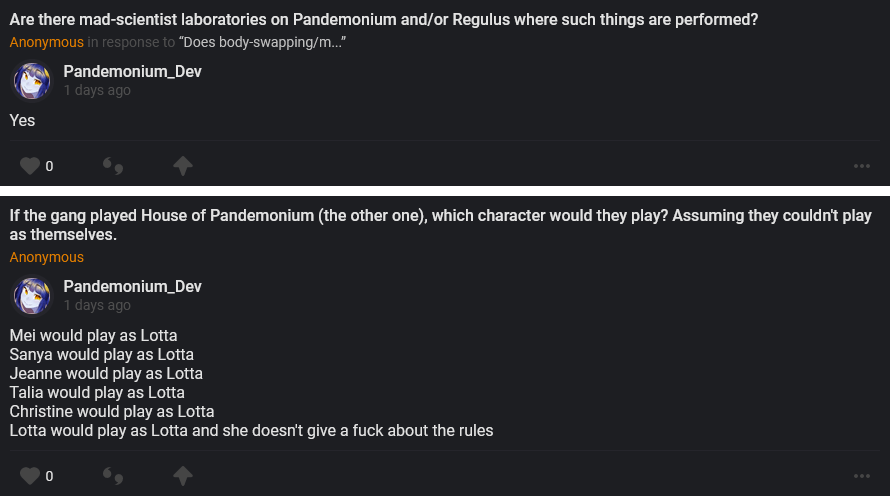890x496 pixels.
Task: Click Pandemonium_Dev avatar on the mad-scientist answer
Action: tap(32, 80)
